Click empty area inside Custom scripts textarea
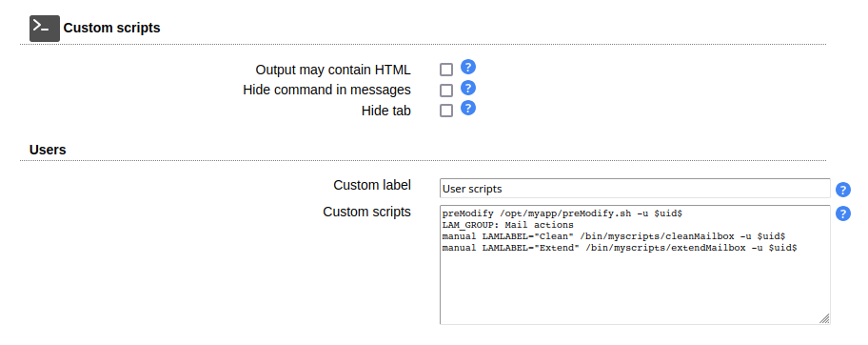This screenshot has width=868, height=345. tap(635, 289)
